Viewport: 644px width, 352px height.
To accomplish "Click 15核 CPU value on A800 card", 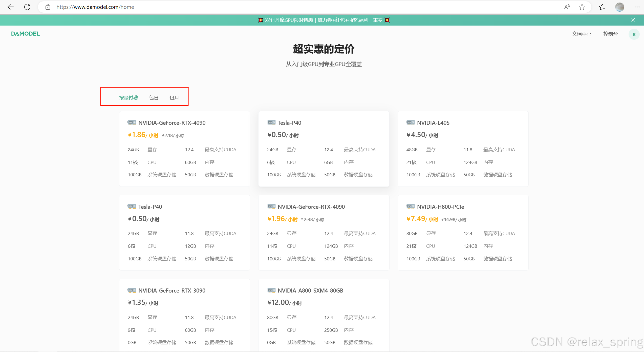I will click(272, 330).
